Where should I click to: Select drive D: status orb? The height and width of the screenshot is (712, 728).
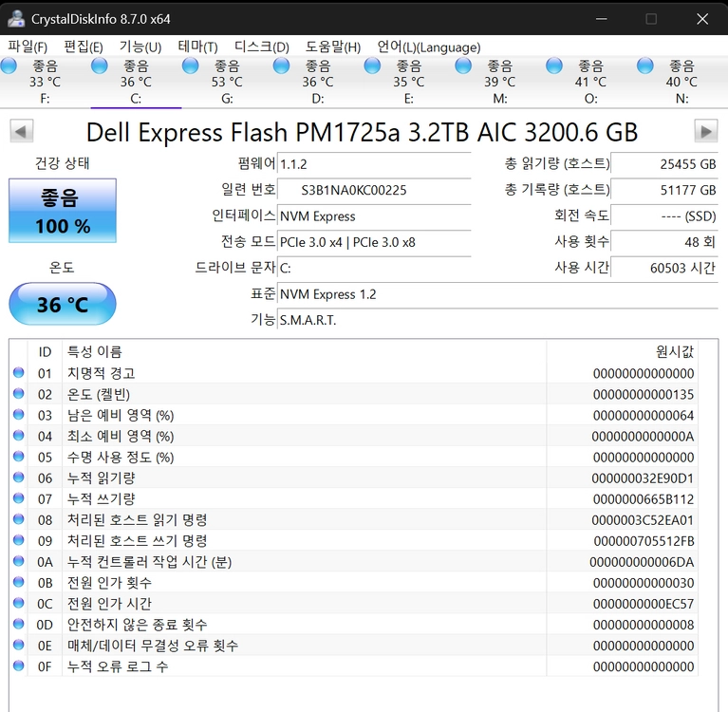pyautogui.click(x=281, y=66)
